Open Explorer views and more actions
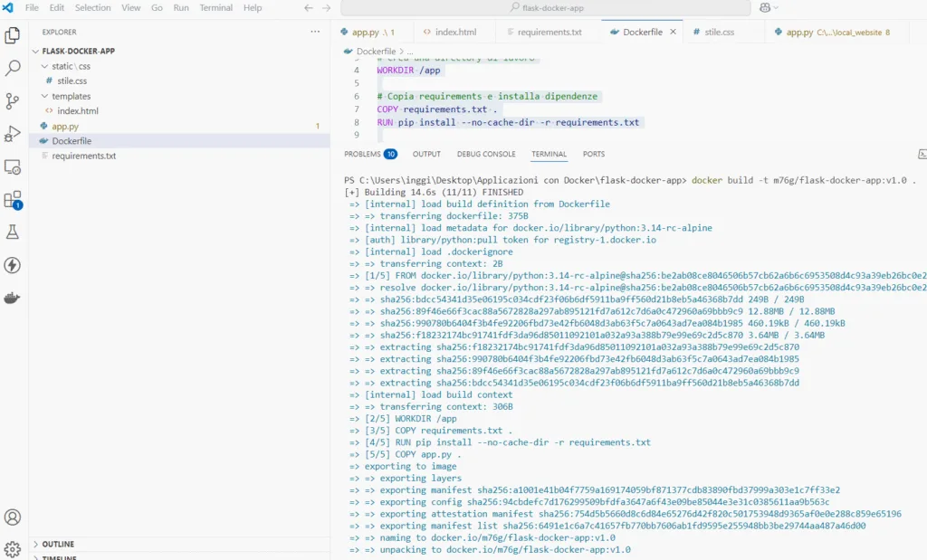Image resolution: width=927 pixels, height=560 pixels. [x=315, y=32]
